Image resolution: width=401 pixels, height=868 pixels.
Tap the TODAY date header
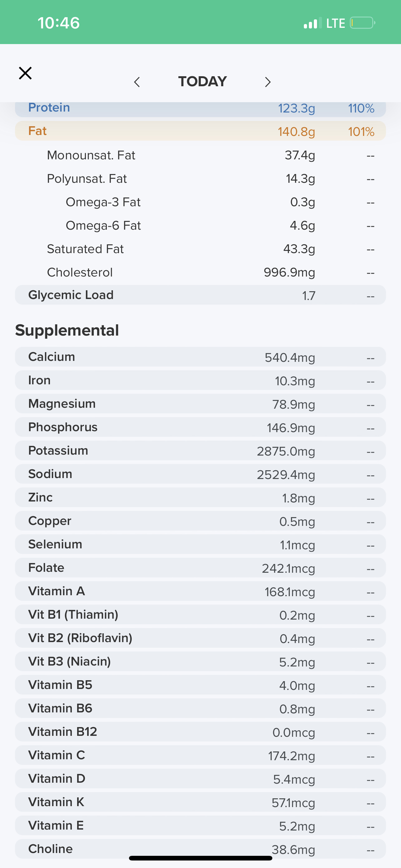click(x=202, y=82)
